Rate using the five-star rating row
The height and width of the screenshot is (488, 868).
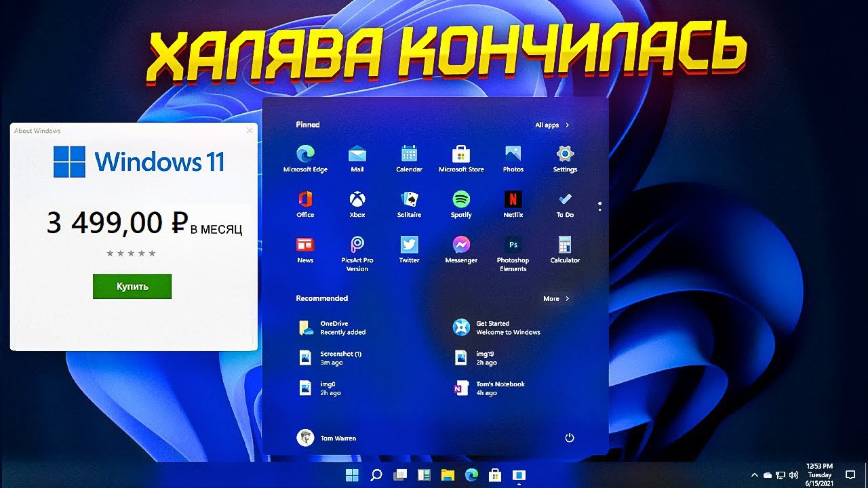point(132,253)
